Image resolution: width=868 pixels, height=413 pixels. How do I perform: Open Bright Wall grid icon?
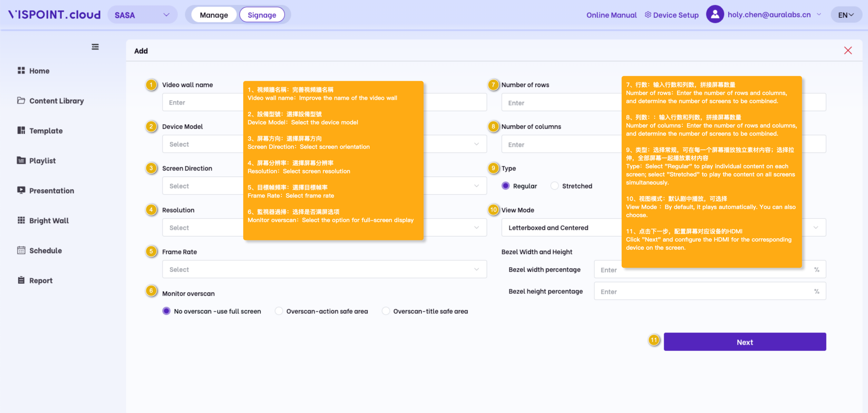21,220
